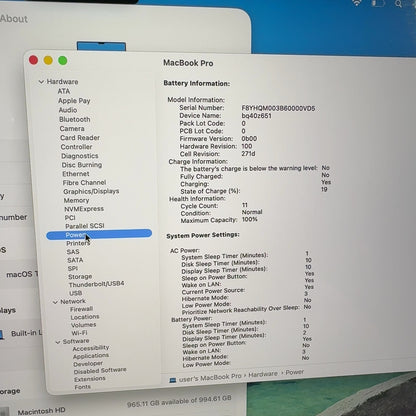Screen dimensions: 416x416
Task: Select Apple Pay in the sidebar
Action: (74, 101)
